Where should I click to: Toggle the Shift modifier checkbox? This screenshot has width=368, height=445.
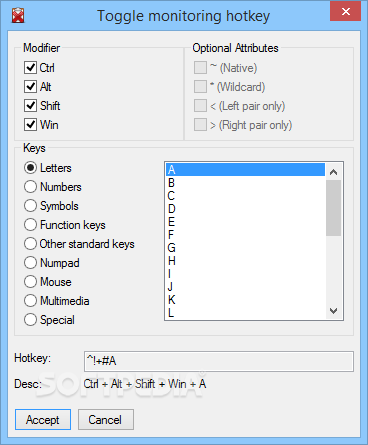30,106
